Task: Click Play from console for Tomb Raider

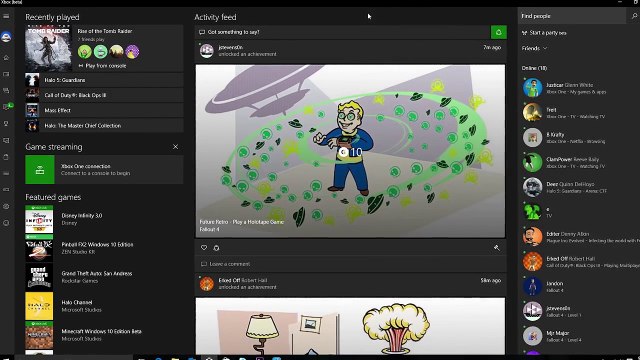Action: pos(102,66)
